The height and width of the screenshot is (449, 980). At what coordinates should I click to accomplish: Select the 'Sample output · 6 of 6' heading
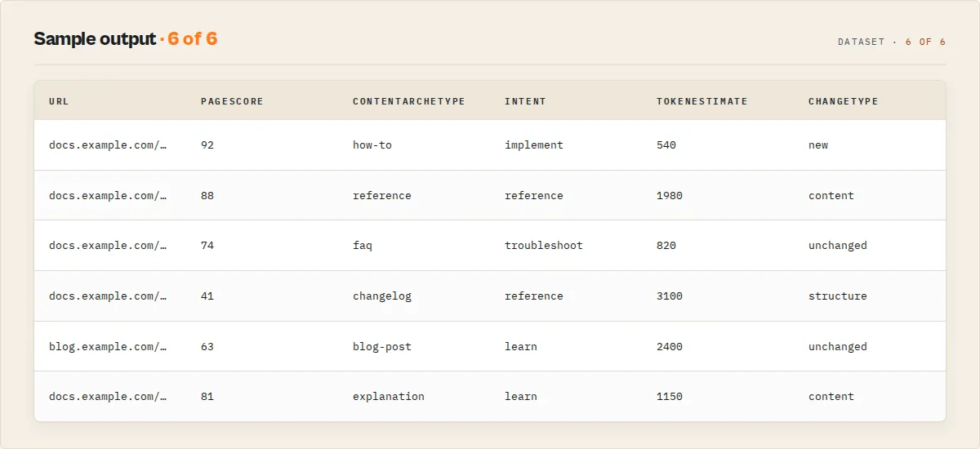(126, 38)
